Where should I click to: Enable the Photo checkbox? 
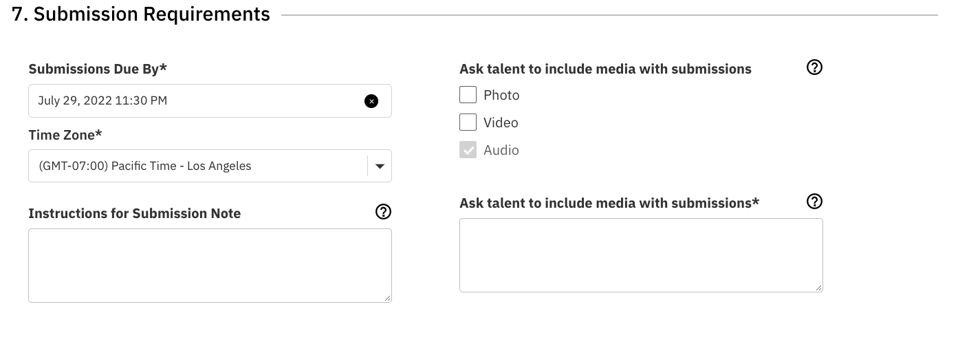point(468,95)
